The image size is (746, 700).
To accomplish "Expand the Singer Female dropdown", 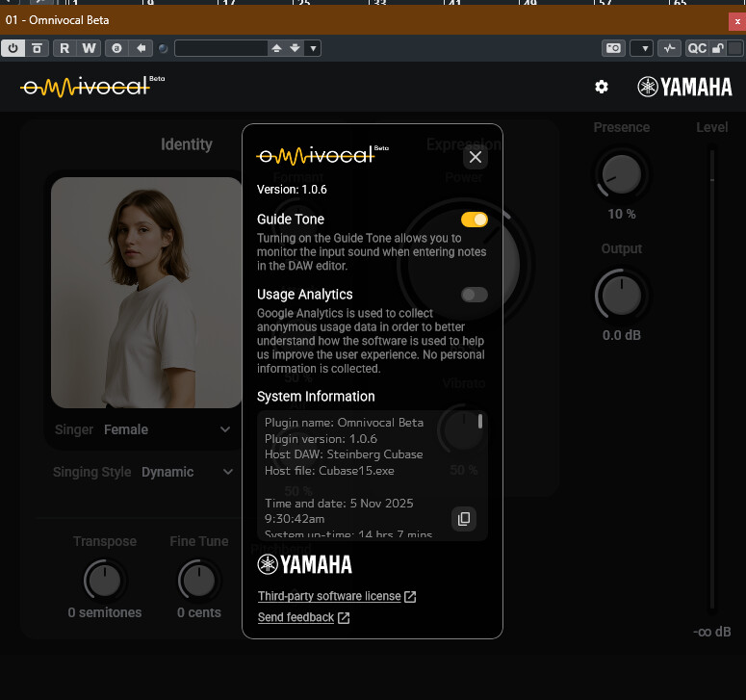I will [225, 429].
